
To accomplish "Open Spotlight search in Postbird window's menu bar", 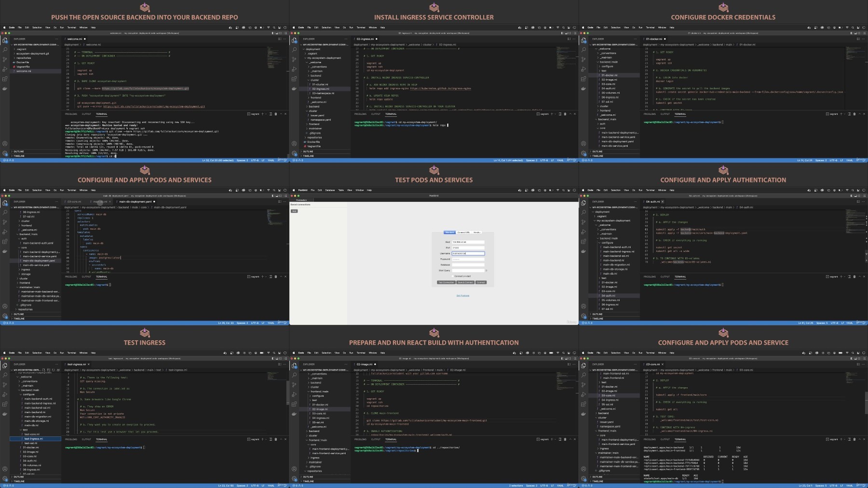I will pyautogui.click(x=563, y=190).
